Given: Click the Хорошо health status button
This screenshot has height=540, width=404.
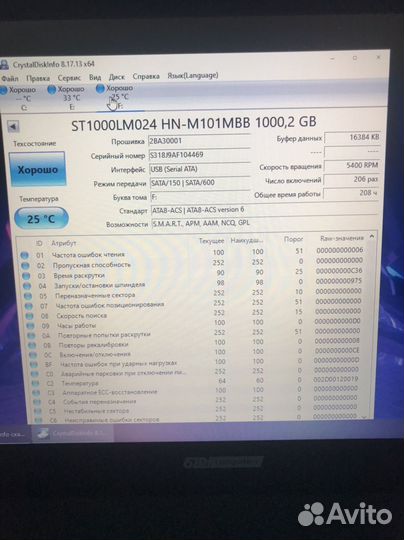Looking at the screenshot, I should click(37, 170).
